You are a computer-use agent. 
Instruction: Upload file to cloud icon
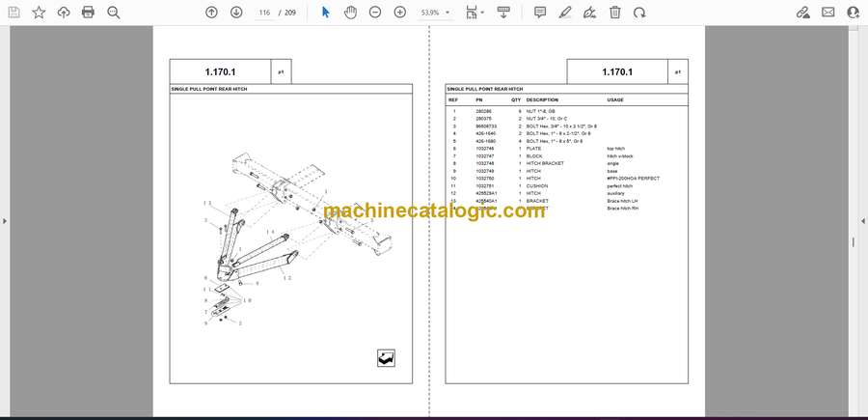point(64,13)
